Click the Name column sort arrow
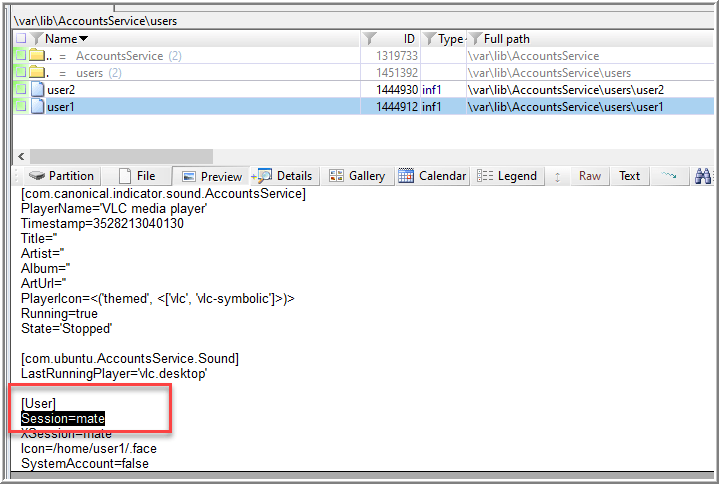719x484 pixels. click(83, 39)
